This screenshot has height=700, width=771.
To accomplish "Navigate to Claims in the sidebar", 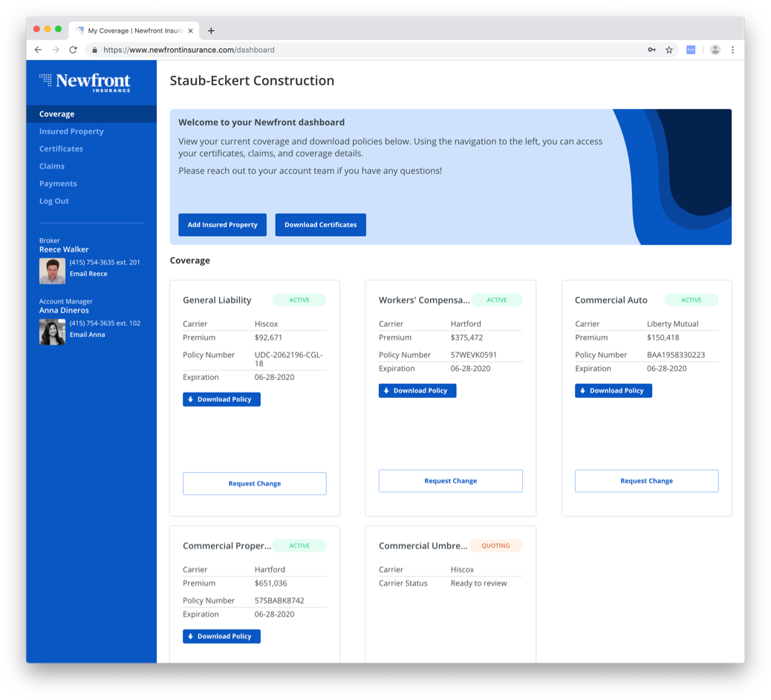I will (x=52, y=166).
